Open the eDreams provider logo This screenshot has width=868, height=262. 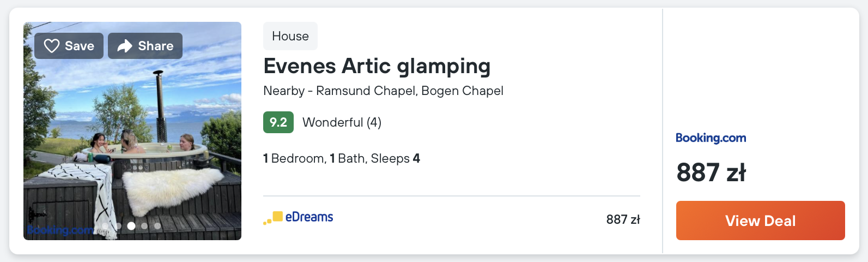[x=298, y=217]
